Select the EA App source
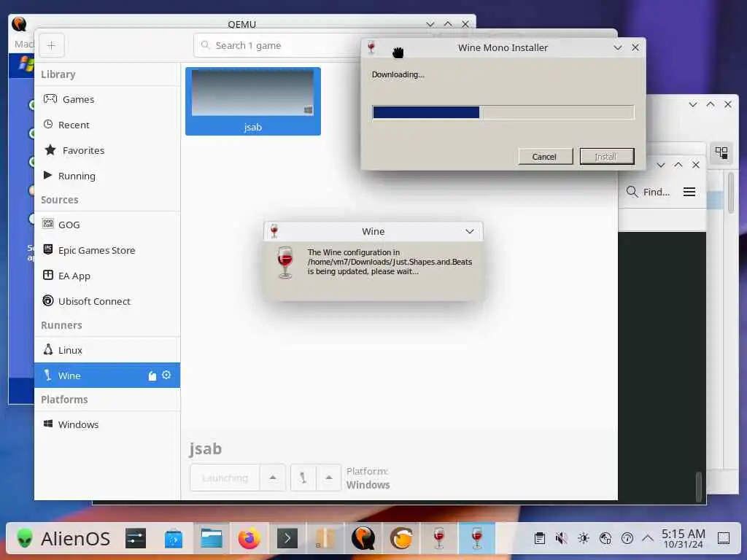The image size is (747, 560). click(x=107, y=276)
